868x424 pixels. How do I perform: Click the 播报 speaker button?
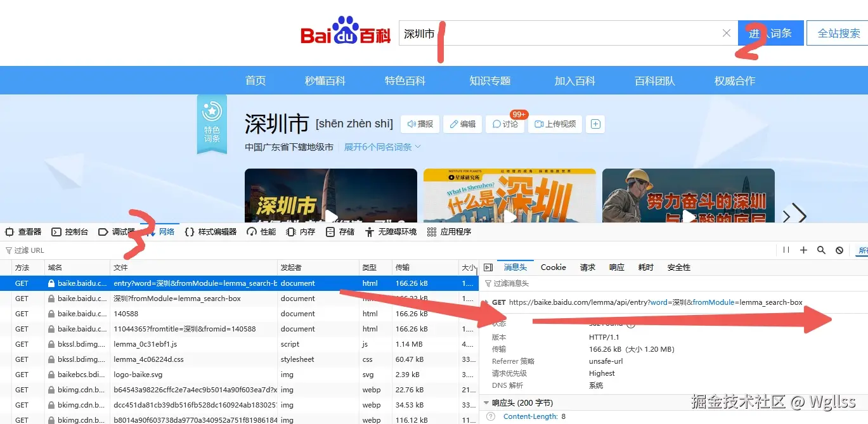click(420, 124)
